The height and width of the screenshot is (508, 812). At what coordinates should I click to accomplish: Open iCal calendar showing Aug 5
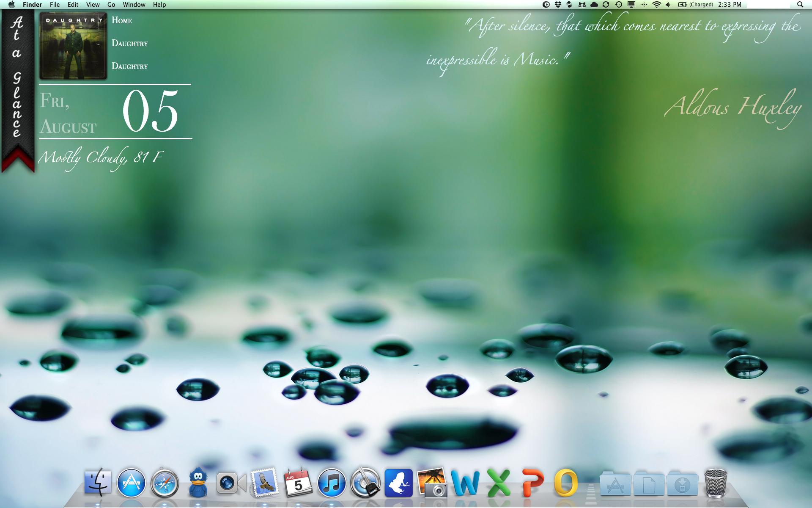click(x=298, y=483)
